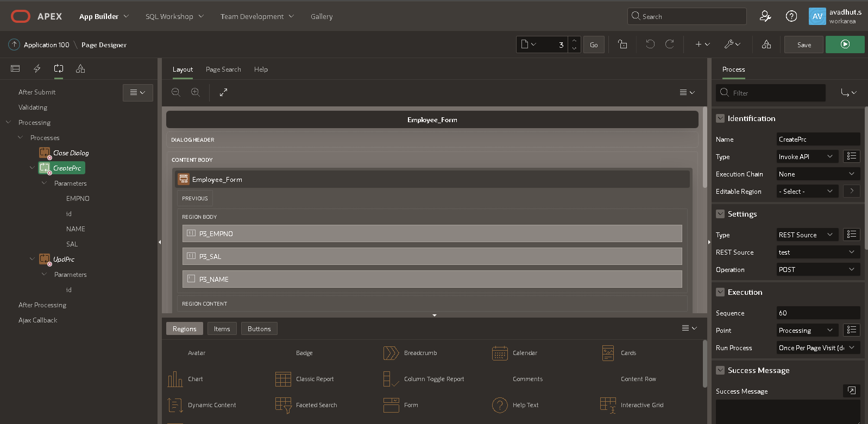868x424 pixels.
Task: Click the Redo arrow icon
Action: click(670, 45)
